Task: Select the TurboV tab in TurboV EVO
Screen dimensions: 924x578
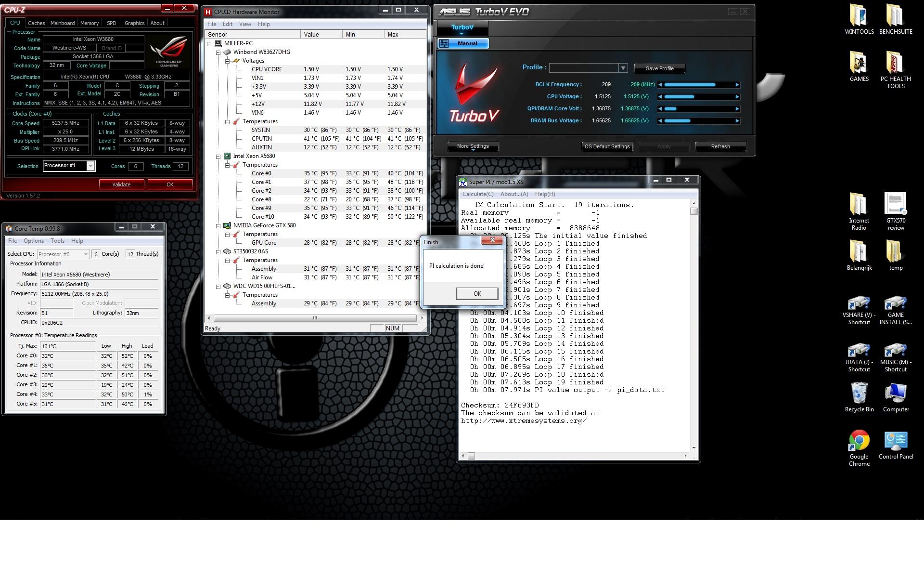Action: point(462,28)
